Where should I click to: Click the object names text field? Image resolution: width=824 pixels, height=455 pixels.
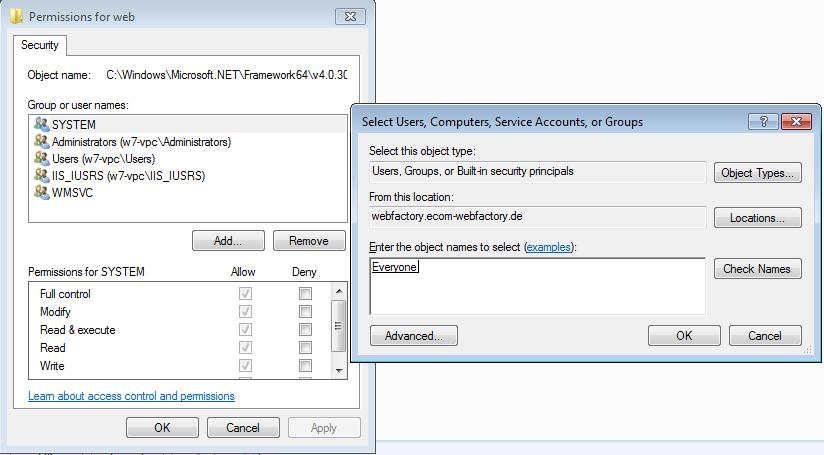click(x=537, y=286)
